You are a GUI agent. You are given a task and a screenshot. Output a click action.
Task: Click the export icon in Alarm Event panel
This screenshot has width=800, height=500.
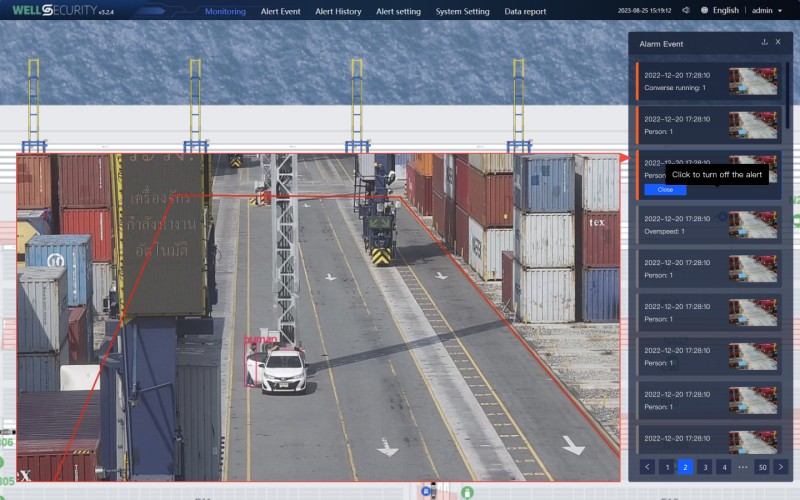coord(765,42)
